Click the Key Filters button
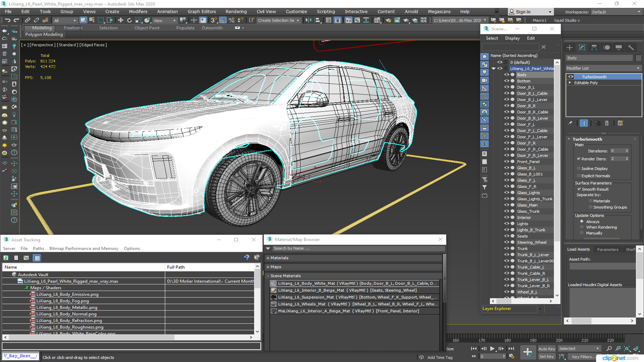The image size is (644, 362). tap(583, 357)
